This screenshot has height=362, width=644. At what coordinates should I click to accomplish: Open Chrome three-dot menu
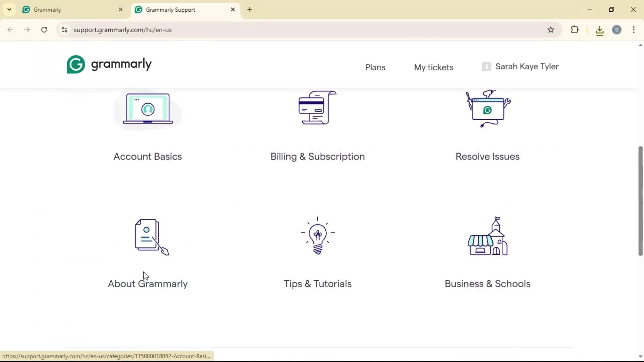click(x=634, y=30)
